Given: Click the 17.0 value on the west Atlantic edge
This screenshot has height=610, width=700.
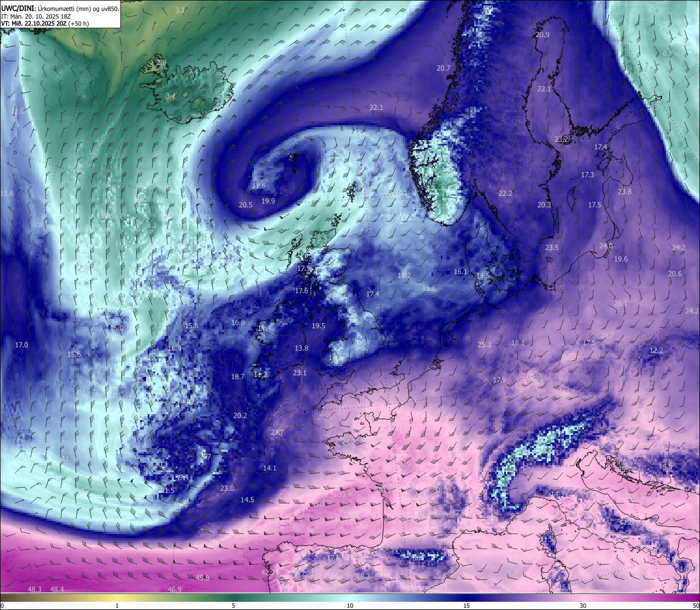Looking at the screenshot, I should [21, 345].
